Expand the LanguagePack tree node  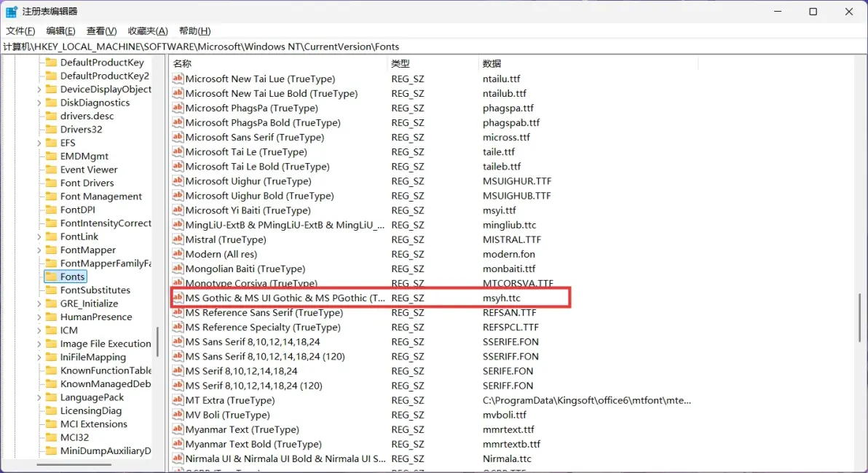39,397
